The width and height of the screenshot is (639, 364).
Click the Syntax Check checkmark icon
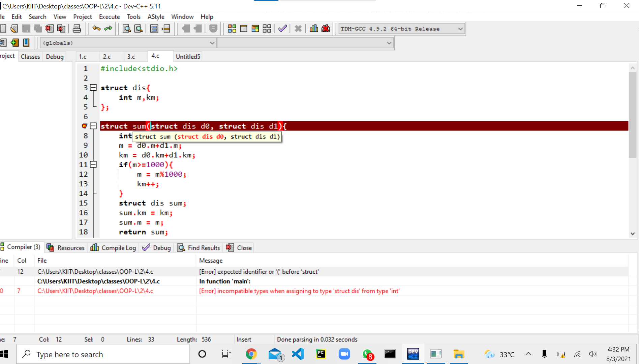(282, 29)
